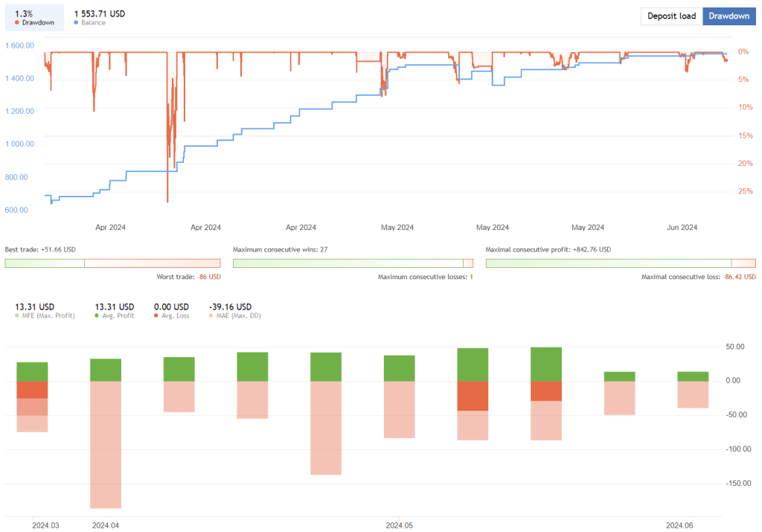
Task: Select the tallest 2024.04 loss bar
Action: [106, 443]
